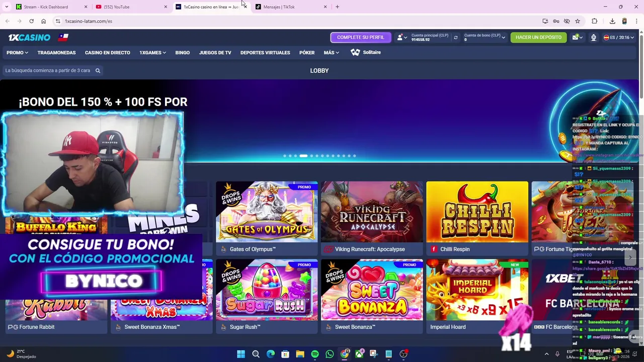644x362 pixels.
Task: Click the Viking Runecraft: Apocalypse title
Action: pos(370,249)
